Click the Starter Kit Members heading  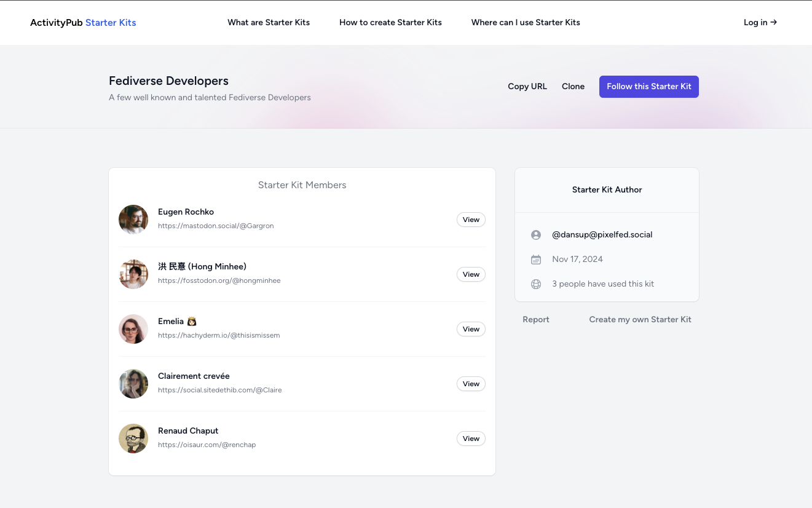302,185
